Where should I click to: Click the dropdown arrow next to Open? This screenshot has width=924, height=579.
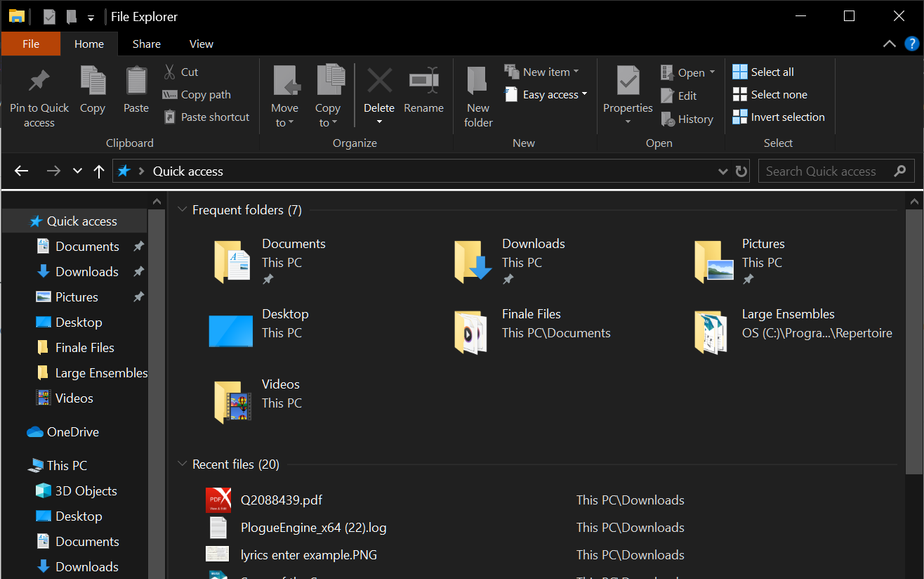[712, 72]
